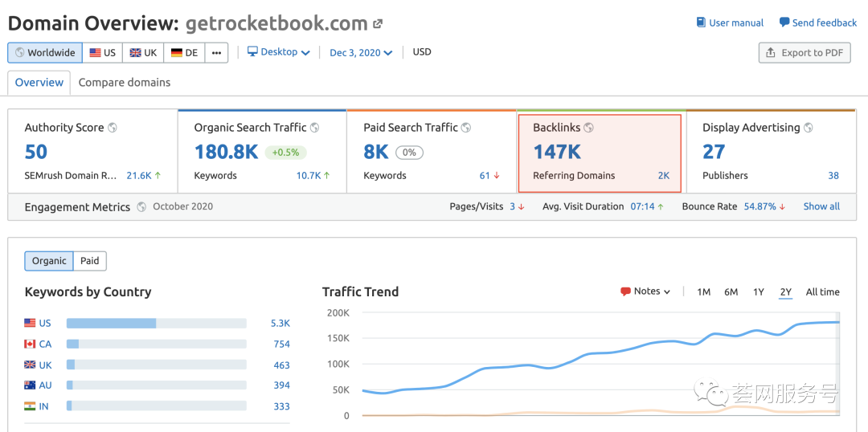Screen dimensions: 868x432
Task: Open more countries via the ellipsis button
Action: click(x=216, y=53)
